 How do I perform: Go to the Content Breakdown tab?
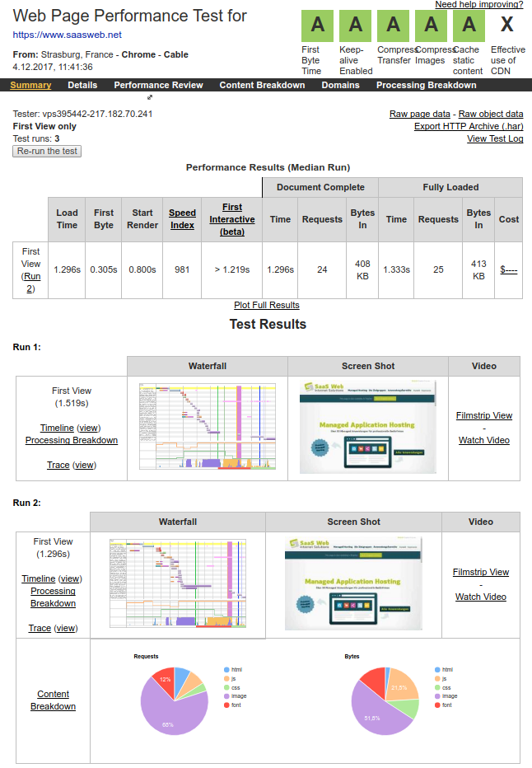(262, 85)
